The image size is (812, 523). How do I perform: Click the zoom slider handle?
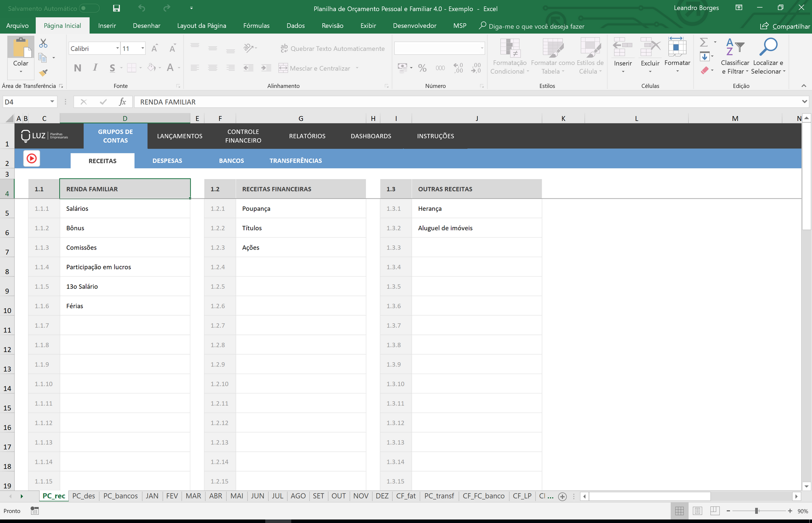tap(757, 511)
